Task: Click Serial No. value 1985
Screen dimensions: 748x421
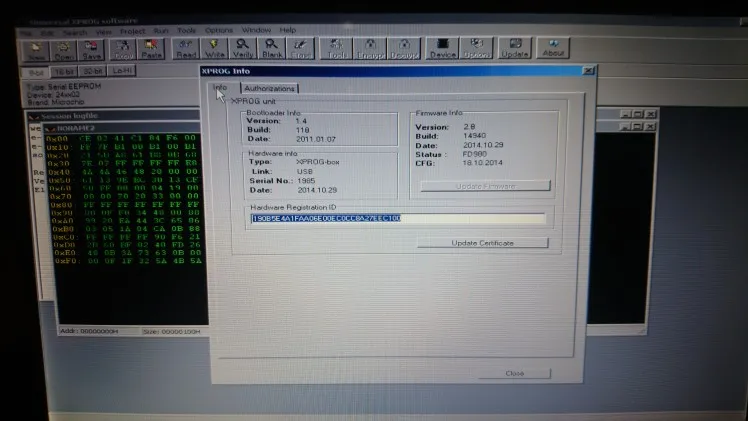Action: pyautogui.click(x=306, y=181)
